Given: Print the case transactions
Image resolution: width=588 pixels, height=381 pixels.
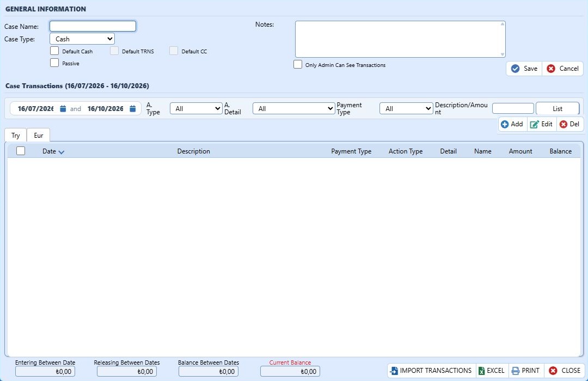Looking at the screenshot, I should tap(526, 371).
